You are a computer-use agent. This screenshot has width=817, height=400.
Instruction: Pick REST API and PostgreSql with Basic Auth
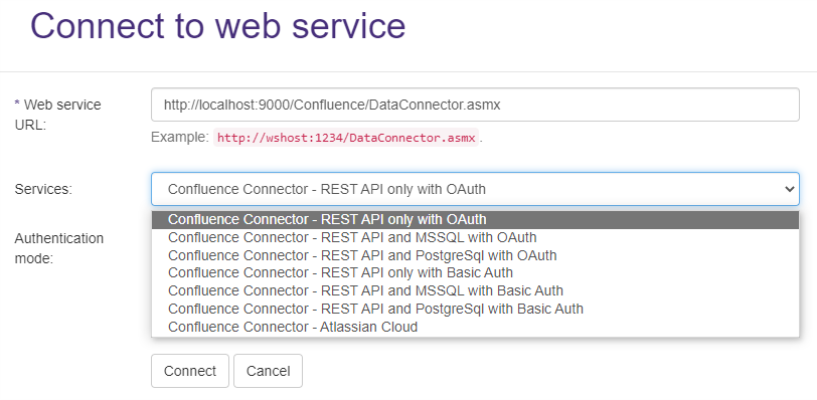(x=375, y=309)
